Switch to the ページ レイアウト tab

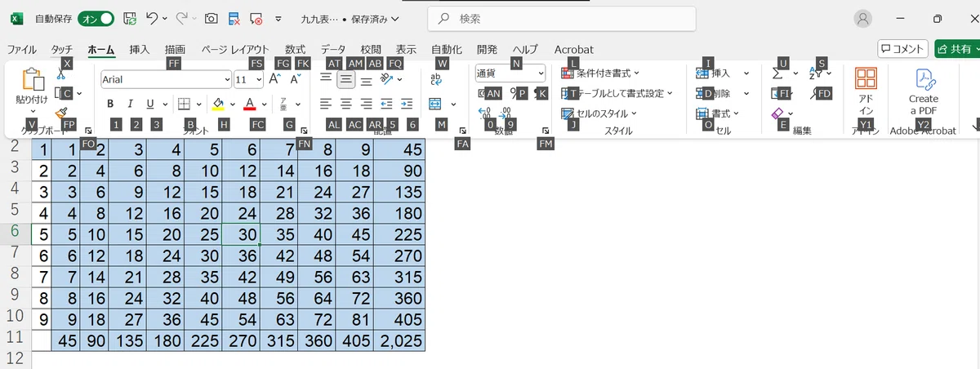tap(235, 50)
